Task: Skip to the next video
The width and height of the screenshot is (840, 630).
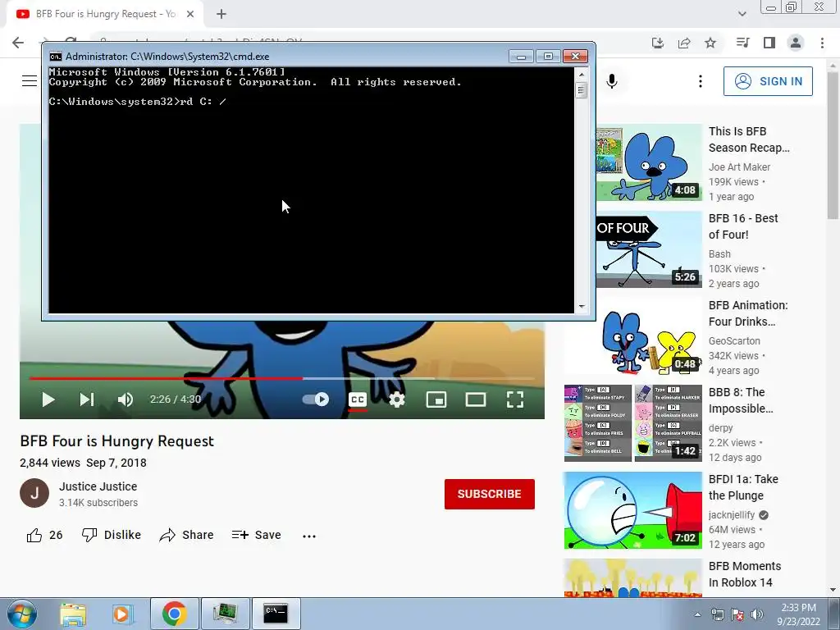Action: (x=87, y=399)
